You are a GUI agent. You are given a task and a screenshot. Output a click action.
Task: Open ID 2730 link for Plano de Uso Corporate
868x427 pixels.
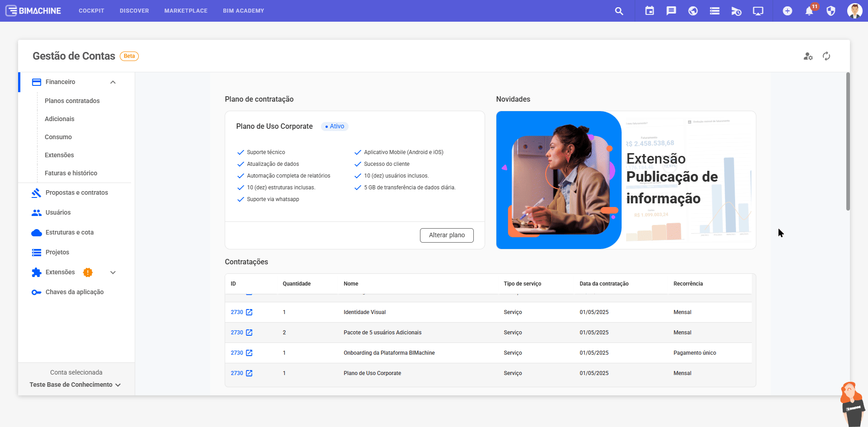(237, 373)
